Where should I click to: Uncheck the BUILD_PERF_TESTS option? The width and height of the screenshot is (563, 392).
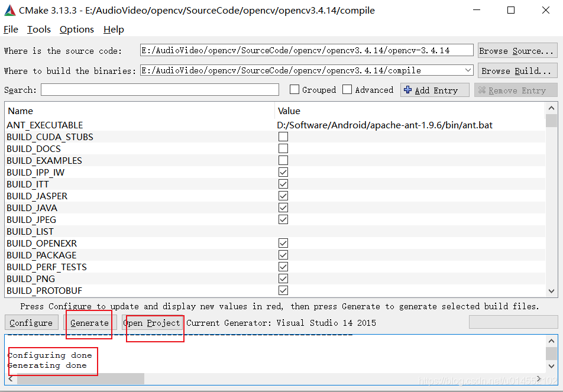tap(283, 267)
